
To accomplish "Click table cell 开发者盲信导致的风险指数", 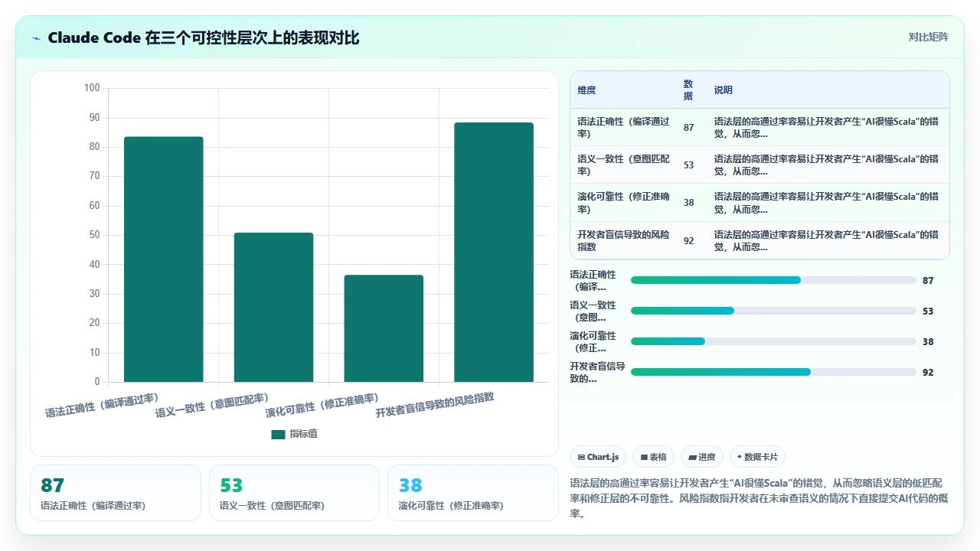I will [x=623, y=240].
